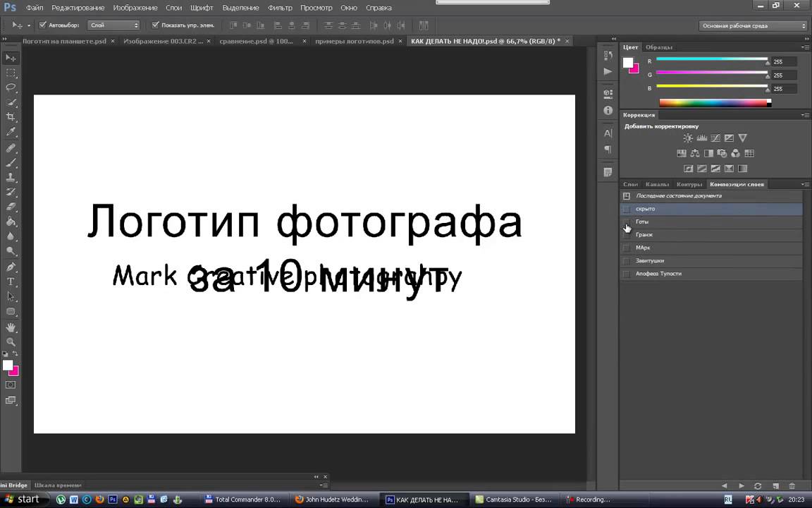Select the Rectangular Marquee tool
This screenshot has height=508, width=812.
tap(11, 73)
